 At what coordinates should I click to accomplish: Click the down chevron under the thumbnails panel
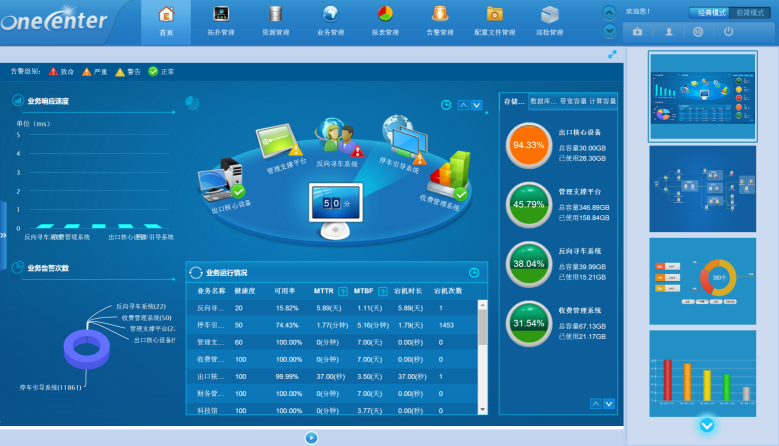[707, 425]
